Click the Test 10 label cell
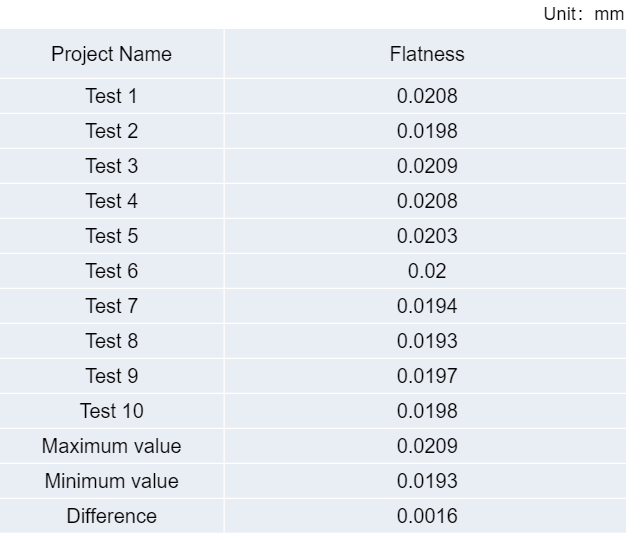626x533 pixels. click(111, 411)
